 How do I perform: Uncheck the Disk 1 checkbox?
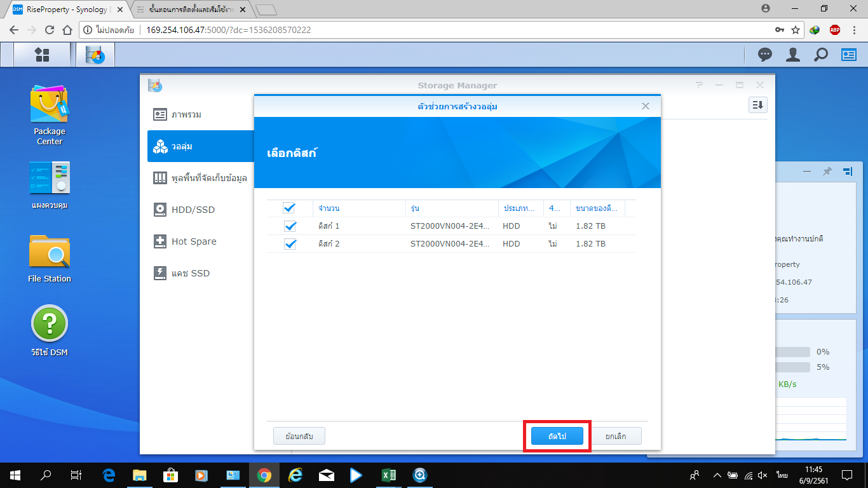point(290,226)
